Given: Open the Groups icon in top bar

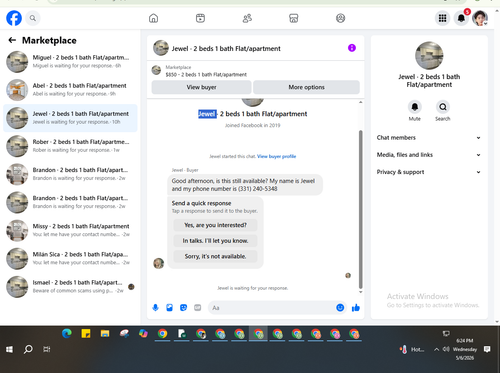Looking at the screenshot, I should coord(340,18).
